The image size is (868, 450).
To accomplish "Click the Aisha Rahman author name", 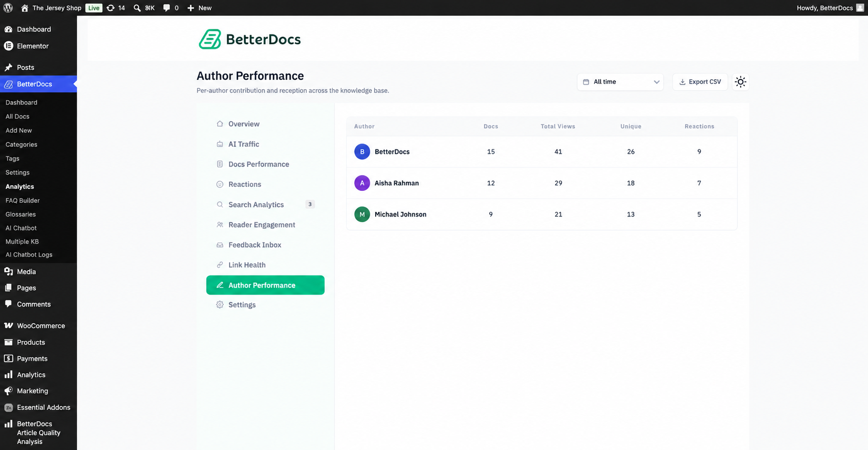I will [397, 183].
